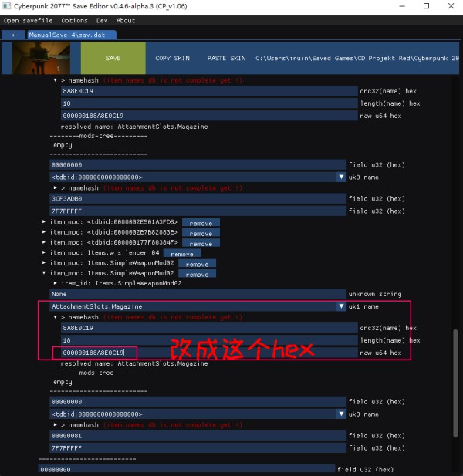Image resolution: width=463 pixels, height=476 pixels.
Task: Open the Dev menu
Action: (x=102, y=21)
